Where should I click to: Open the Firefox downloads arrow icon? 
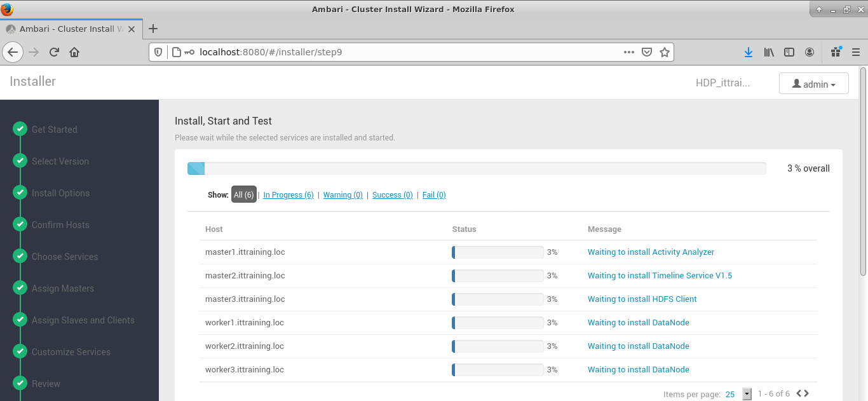click(748, 52)
